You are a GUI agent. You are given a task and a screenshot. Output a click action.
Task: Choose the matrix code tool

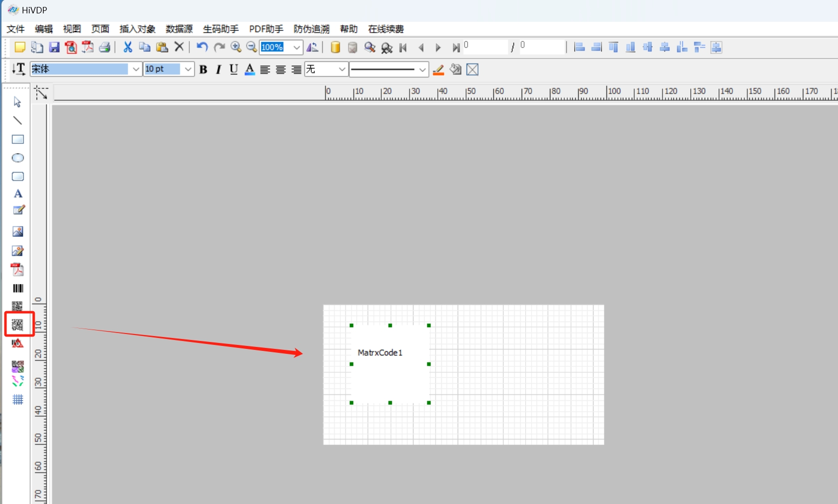pyautogui.click(x=17, y=325)
